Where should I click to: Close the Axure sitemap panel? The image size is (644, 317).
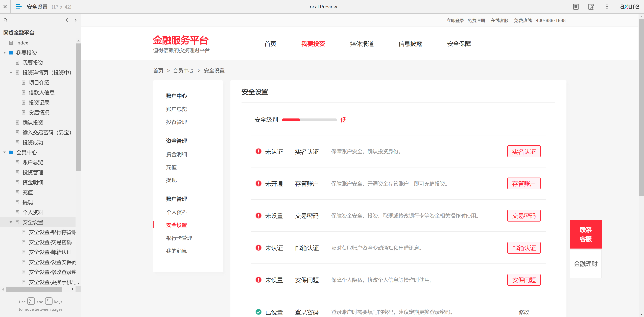[5, 7]
